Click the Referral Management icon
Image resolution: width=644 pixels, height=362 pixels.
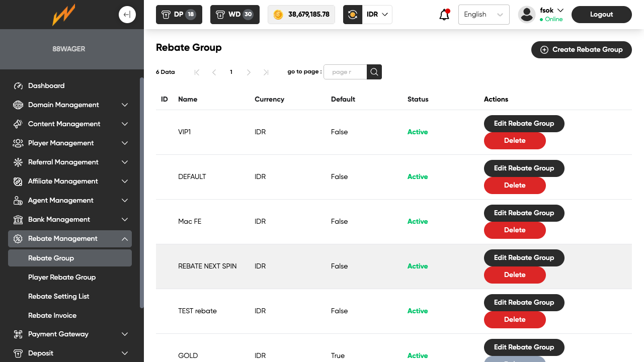pyautogui.click(x=18, y=162)
